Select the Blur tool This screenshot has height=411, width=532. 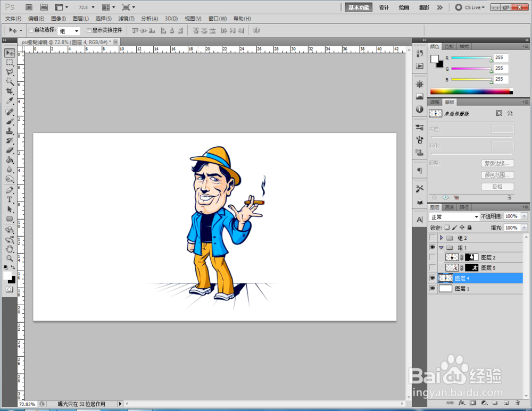tap(10, 169)
